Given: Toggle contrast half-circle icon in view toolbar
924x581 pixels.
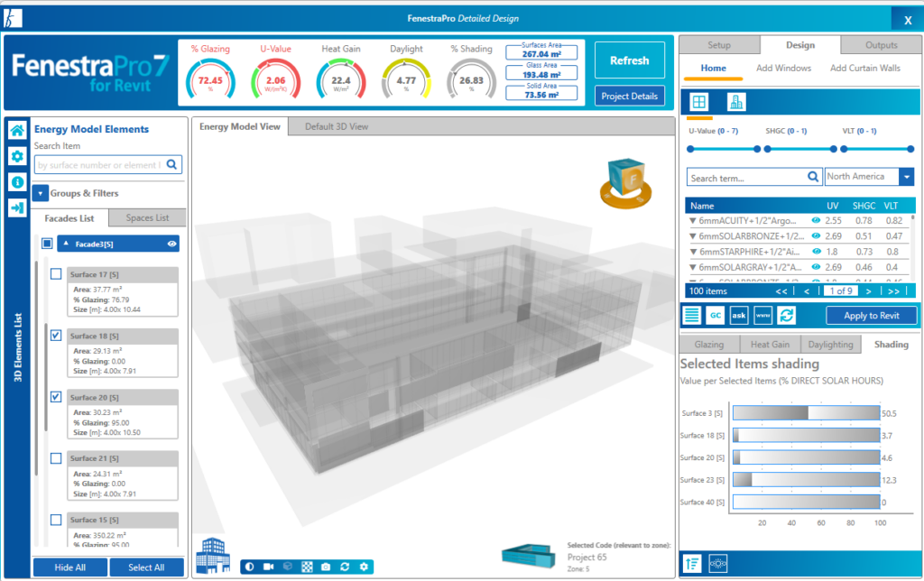Looking at the screenshot, I should click(x=250, y=567).
